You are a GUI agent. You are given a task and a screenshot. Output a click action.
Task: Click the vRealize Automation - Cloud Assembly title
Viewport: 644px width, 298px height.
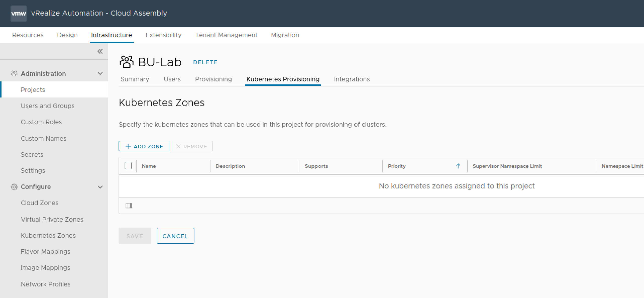[x=99, y=13]
